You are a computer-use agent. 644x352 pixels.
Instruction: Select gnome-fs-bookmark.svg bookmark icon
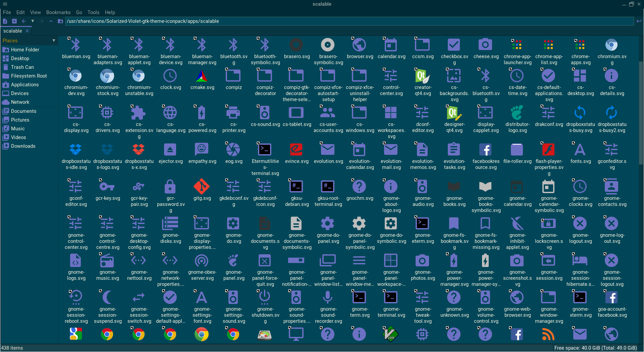coord(454,224)
